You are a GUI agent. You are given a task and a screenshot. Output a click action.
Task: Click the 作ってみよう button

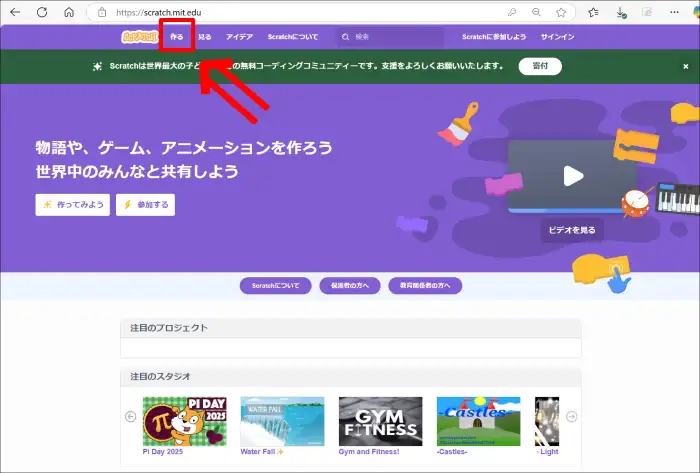click(73, 205)
